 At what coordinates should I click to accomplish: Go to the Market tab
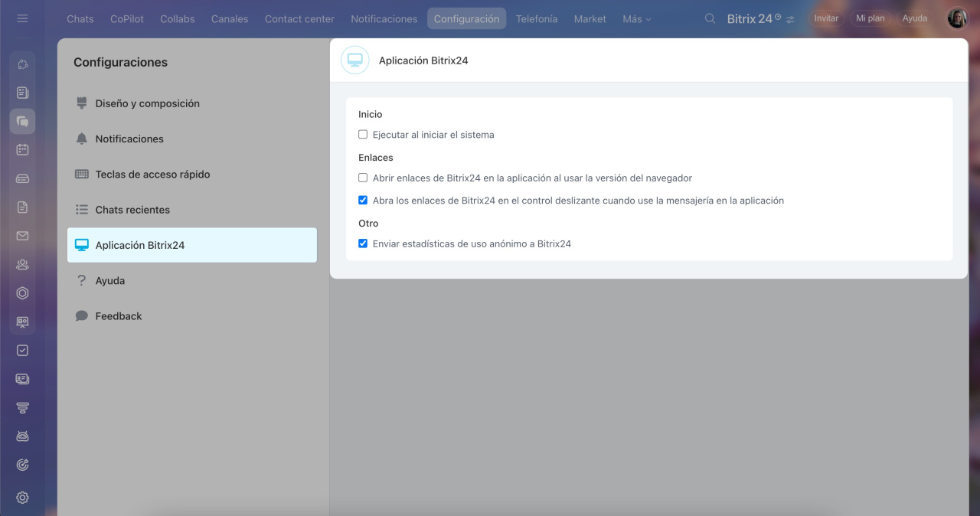pos(590,19)
